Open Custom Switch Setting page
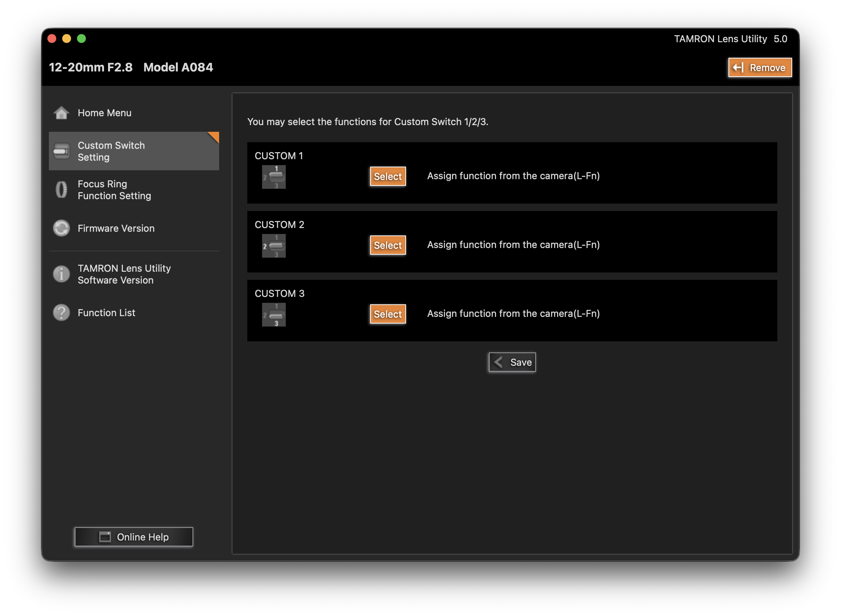841x616 pixels. (134, 151)
